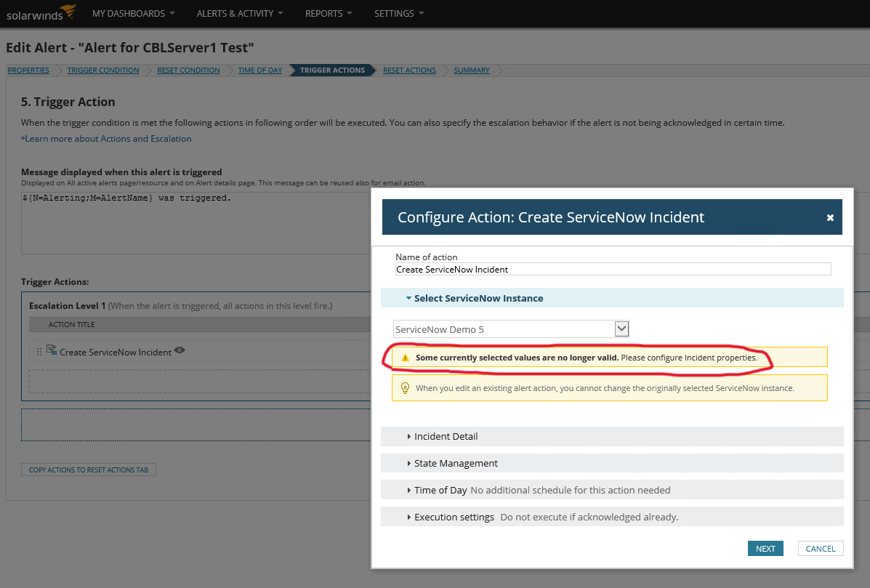The image size is (870, 588).
Task: Open Learn more about Actions and Escalation
Action: click(x=106, y=139)
